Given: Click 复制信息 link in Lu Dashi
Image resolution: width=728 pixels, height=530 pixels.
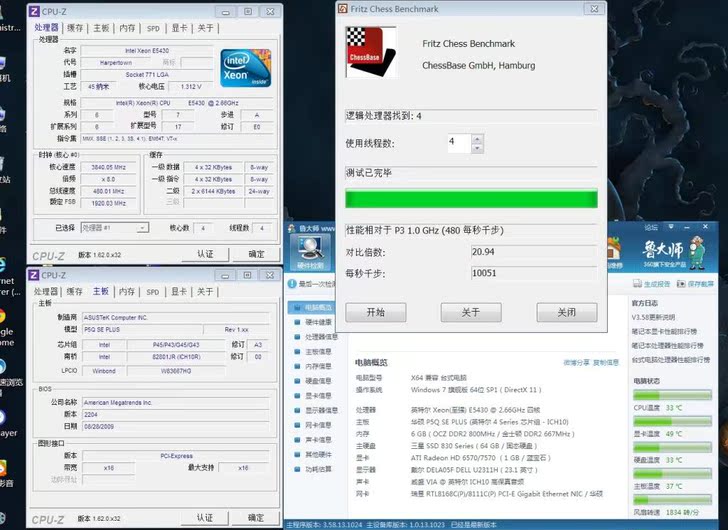Looking at the screenshot, I should 606,362.
